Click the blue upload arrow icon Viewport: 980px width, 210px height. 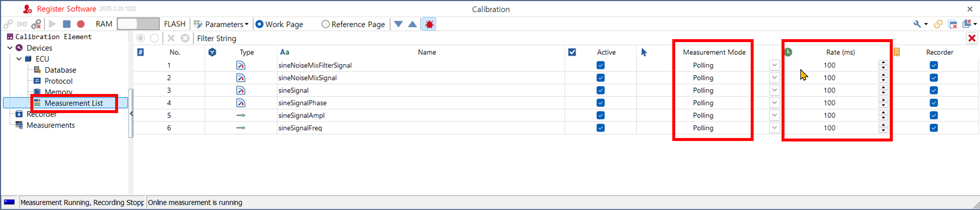pos(413,24)
